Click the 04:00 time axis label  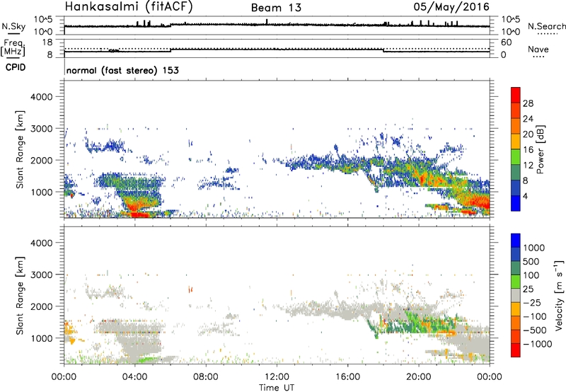134,377
